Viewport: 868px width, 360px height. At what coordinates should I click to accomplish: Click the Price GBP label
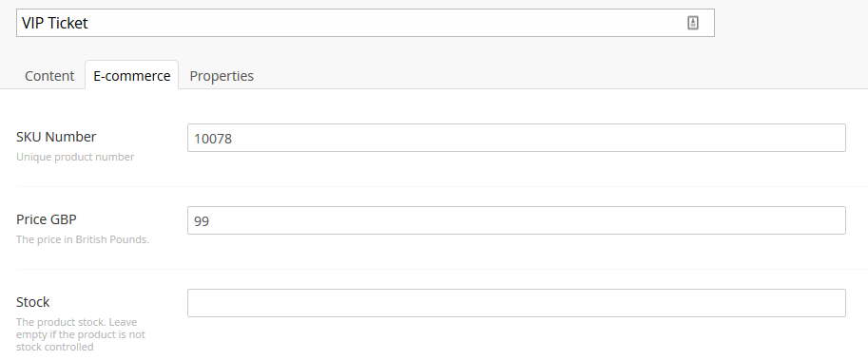coord(47,219)
